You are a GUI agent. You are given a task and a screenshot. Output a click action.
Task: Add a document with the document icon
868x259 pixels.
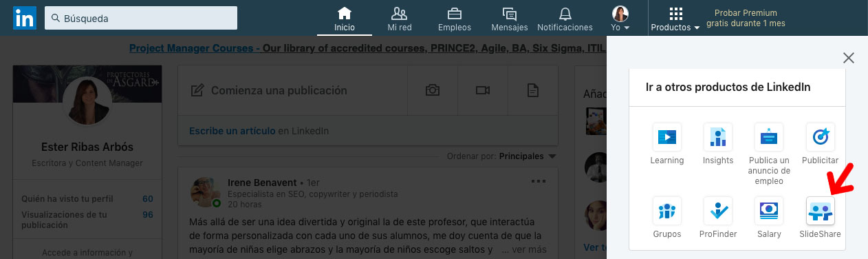click(x=532, y=90)
